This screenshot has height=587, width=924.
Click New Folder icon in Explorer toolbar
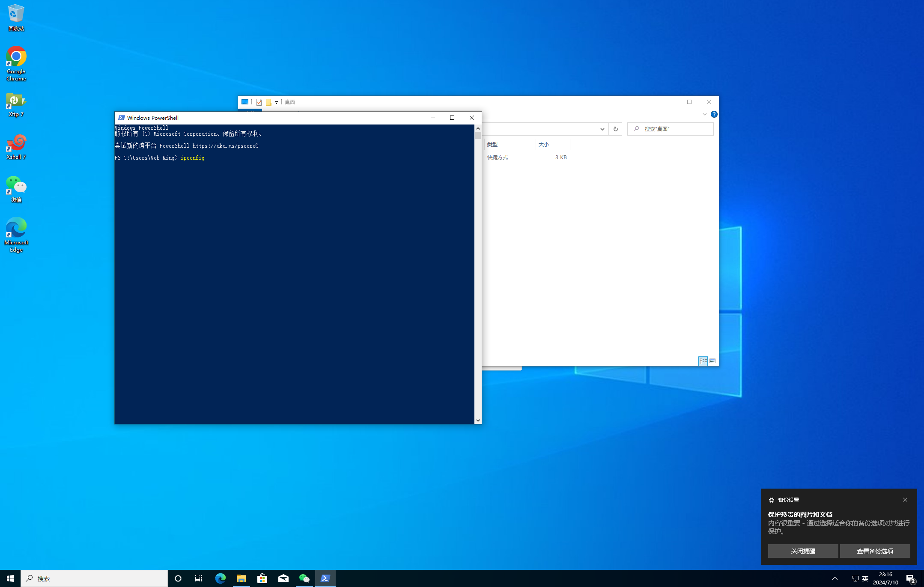coord(268,102)
